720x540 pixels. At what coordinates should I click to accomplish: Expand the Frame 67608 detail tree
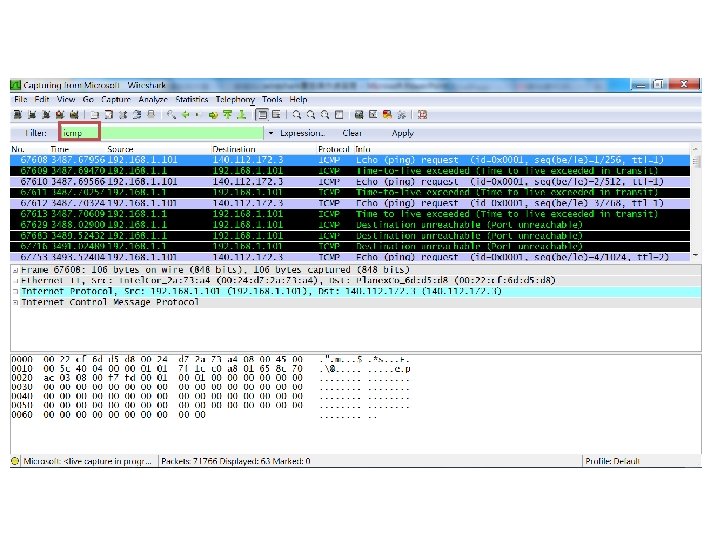click(15, 270)
